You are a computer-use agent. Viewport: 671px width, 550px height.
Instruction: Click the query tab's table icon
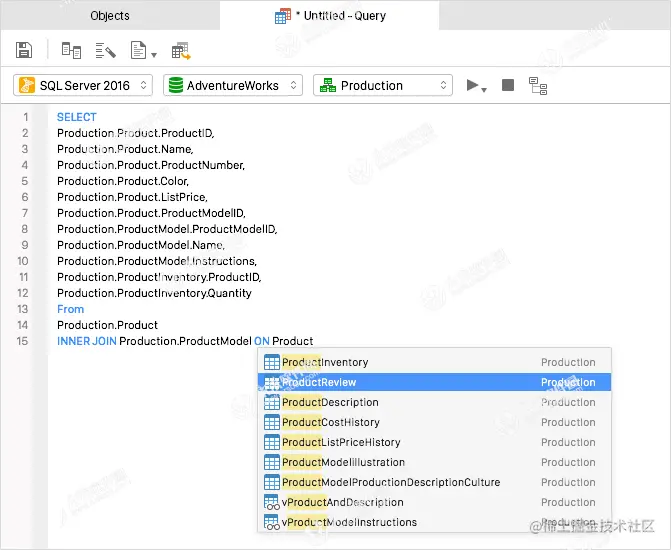coord(283,16)
